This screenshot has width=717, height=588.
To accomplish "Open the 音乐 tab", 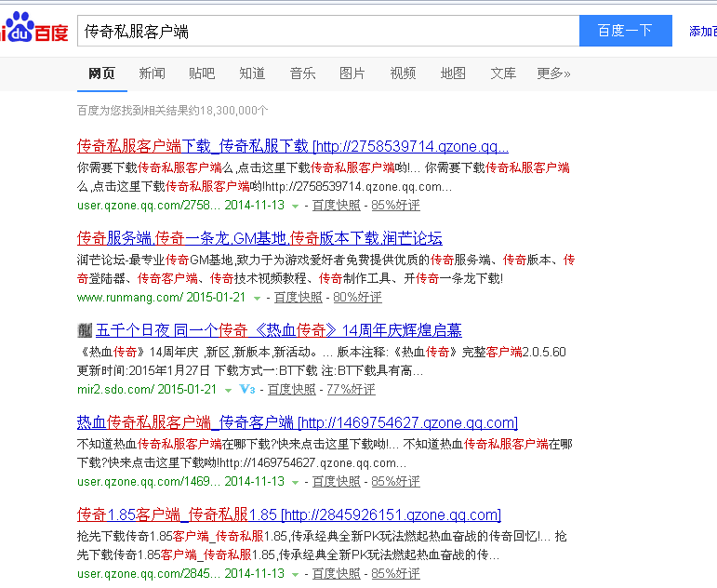I will point(302,73).
